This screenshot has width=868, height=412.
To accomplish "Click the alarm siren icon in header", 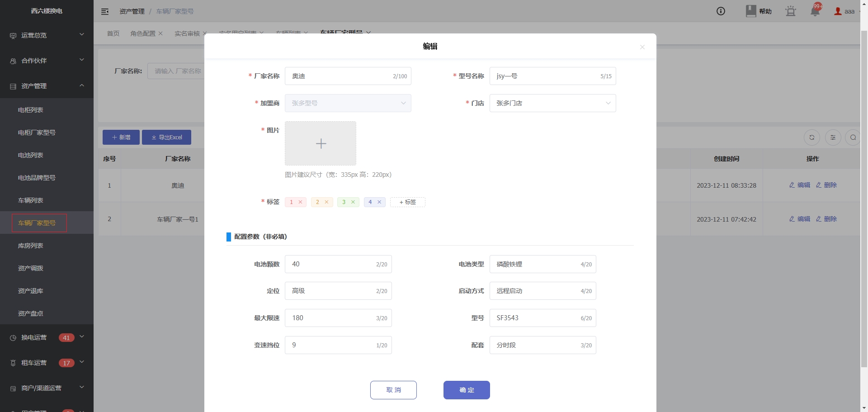I will click(790, 11).
